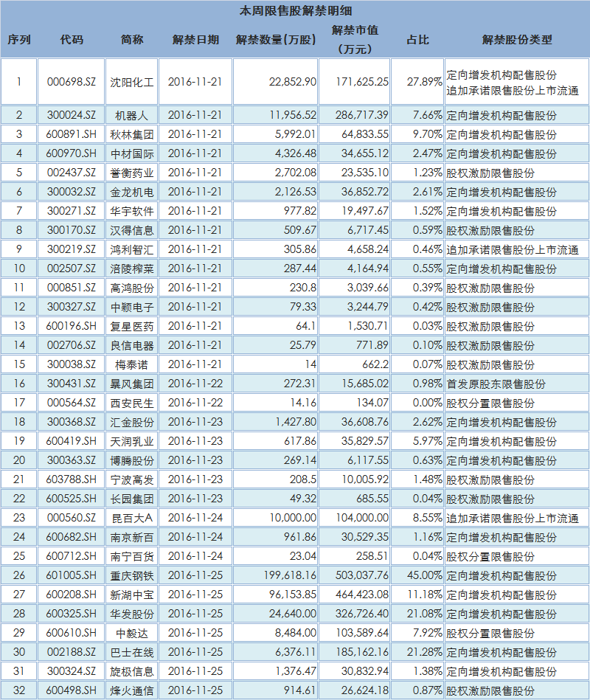590x700 pixels.
Task: Click the table title 本周限售股解禁明细
Action: point(296,11)
